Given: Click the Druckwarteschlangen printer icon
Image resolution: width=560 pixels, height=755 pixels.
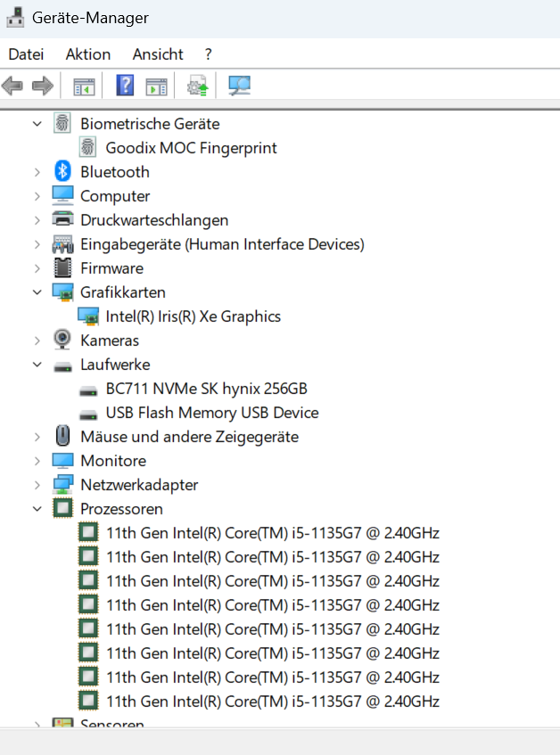Looking at the screenshot, I should tap(62, 219).
